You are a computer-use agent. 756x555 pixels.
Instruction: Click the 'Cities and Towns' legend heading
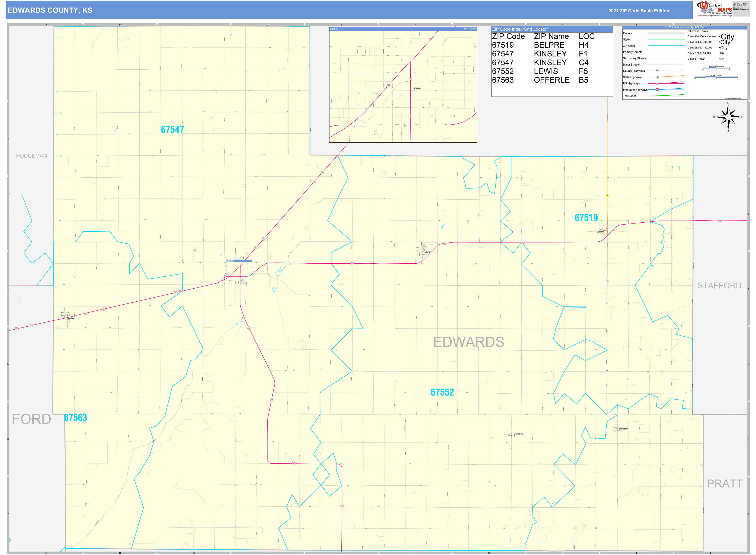point(698,31)
